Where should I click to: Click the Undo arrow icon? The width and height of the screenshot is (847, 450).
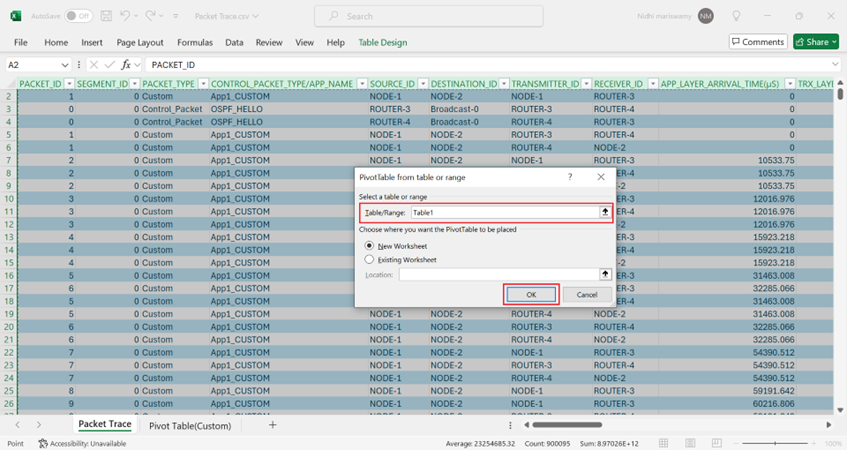(x=125, y=16)
